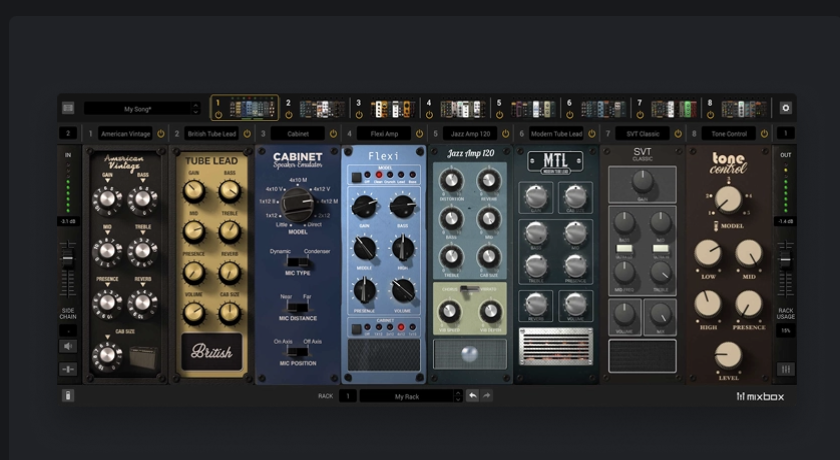840x460 pixels.
Task: Click the MTL logo plate
Action: pos(556,162)
